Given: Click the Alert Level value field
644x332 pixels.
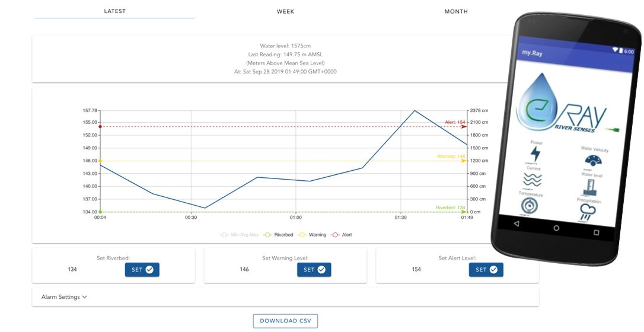Looking at the screenshot, I should [x=416, y=270].
